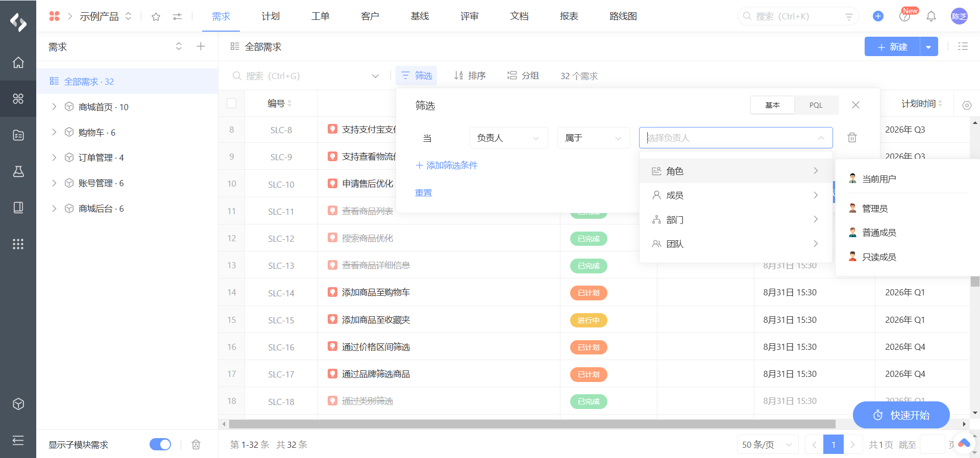Open the task list sidebar icon
Screen dimensions: 980x458
[x=18, y=135]
